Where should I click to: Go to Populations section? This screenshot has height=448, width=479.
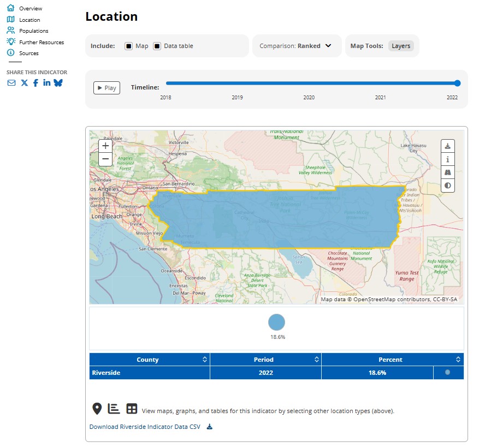(33, 31)
